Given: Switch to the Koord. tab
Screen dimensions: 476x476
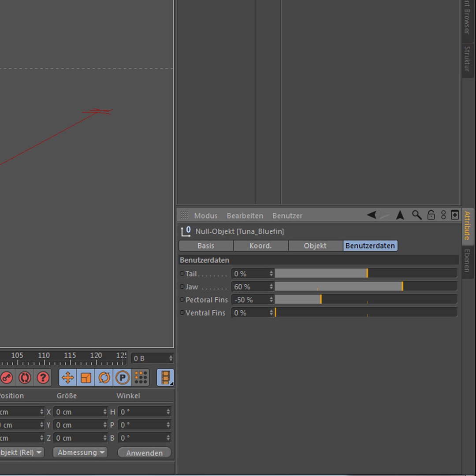Looking at the screenshot, I should click(x=261, y=245).
